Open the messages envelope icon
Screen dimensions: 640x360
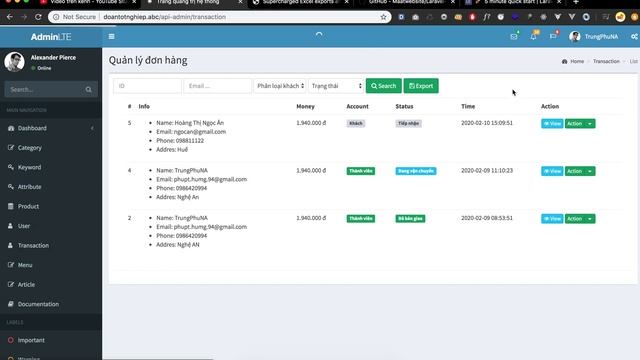[513, 36]
